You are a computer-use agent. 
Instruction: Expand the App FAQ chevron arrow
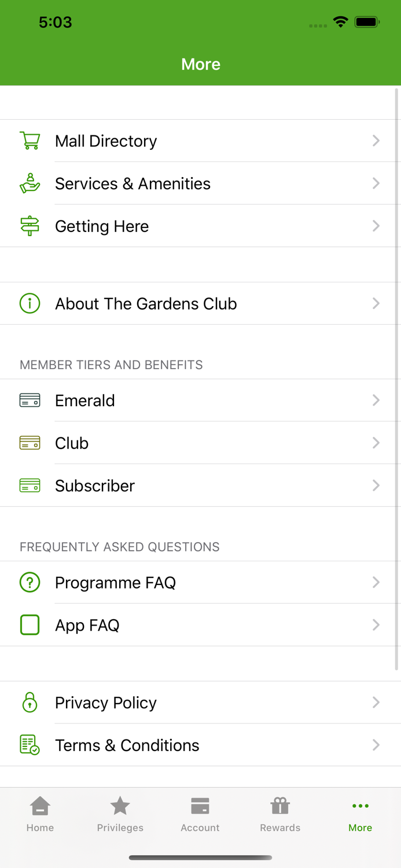click(376, 625)
